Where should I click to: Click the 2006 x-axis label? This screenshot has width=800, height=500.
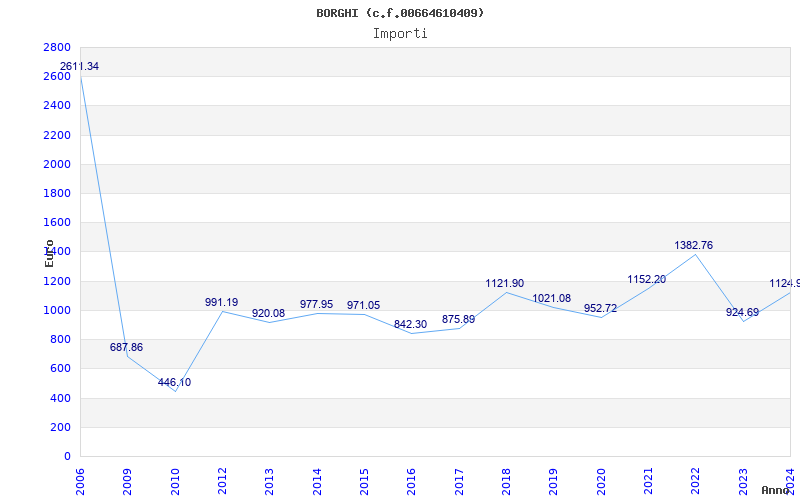pyautogui.click(x=80, y=482)
